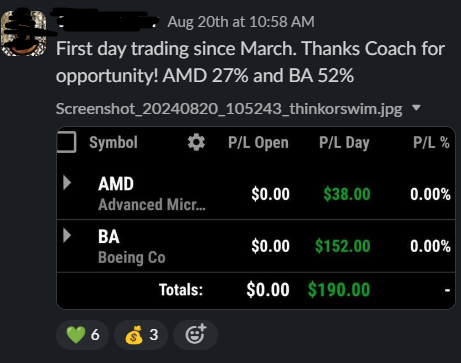This screenshot has width=461, height=363.
Task: Click the $190.00 total day profit value
Action: pyautogui.click(x=339, y=290)
